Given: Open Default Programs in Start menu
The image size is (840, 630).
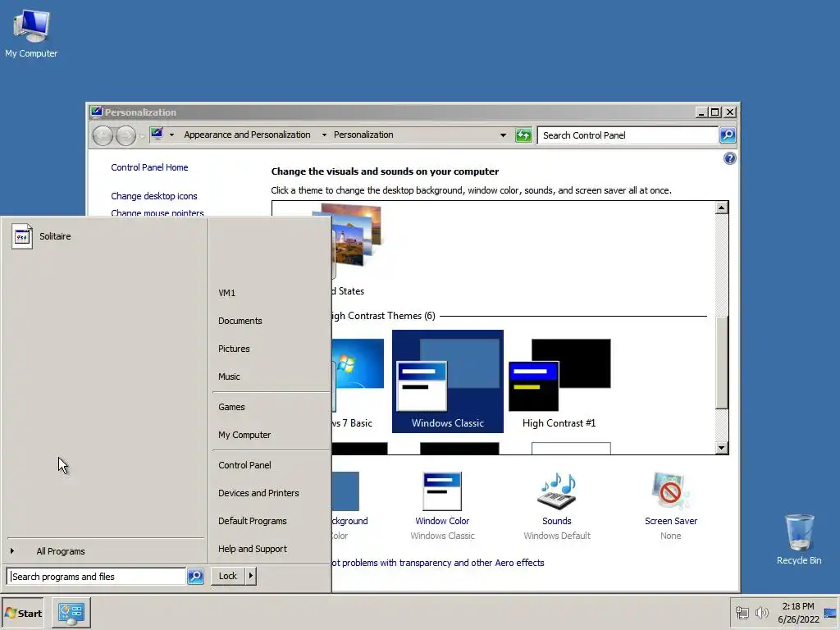Looking at the screenshot, I should [253, 521].
